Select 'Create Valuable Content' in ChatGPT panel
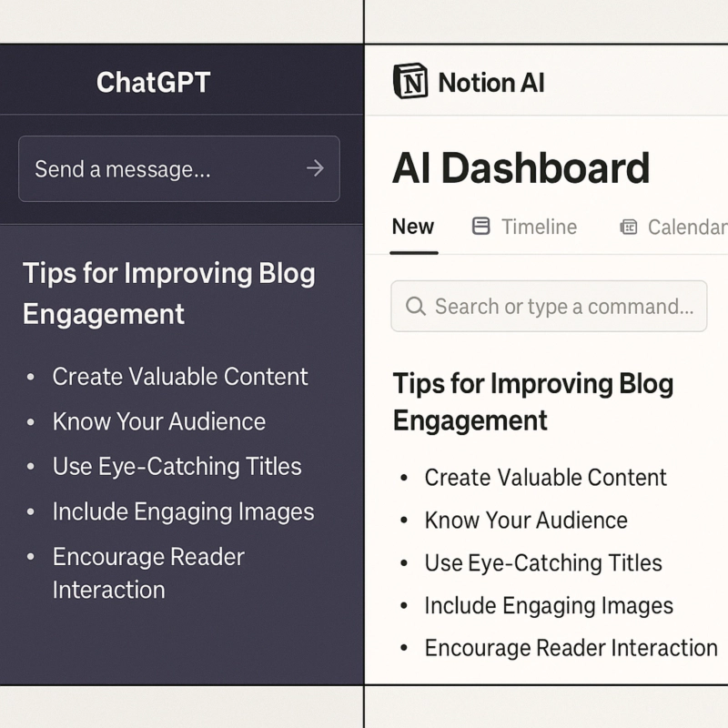Image resolution: width=728 pixels, height=728 pixels. pos(180,376)
